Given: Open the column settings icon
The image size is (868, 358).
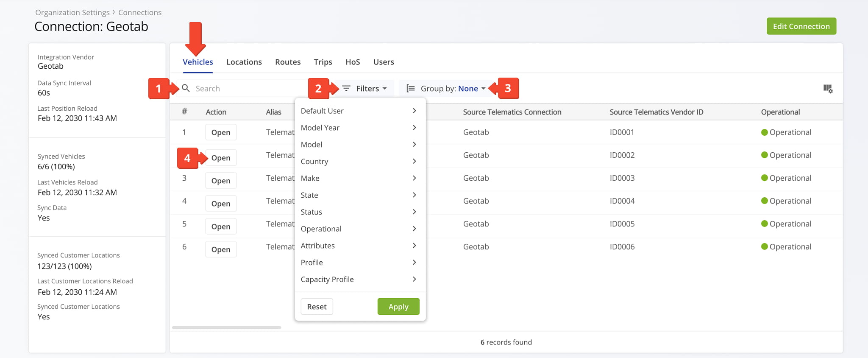Looking at the screenshot, I should pos(827,89).
